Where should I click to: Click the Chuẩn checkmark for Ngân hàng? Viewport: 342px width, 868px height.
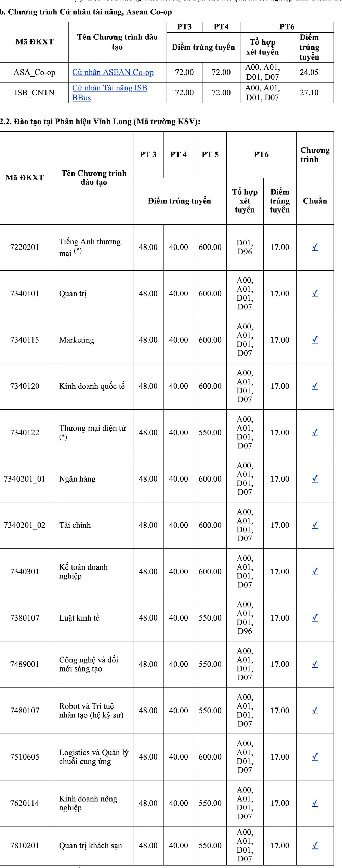pos(315,479)
